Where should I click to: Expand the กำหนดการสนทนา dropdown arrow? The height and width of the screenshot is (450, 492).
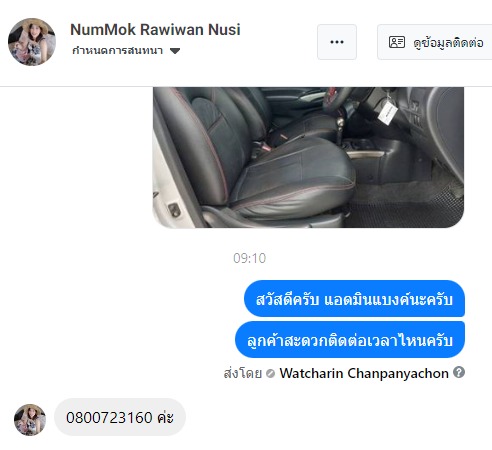[175, 51]
